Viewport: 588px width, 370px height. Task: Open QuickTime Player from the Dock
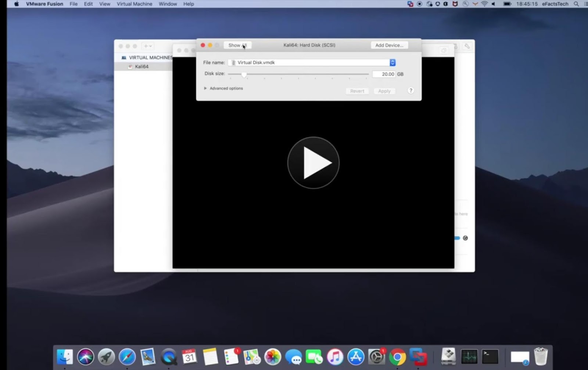pos(169,357)
